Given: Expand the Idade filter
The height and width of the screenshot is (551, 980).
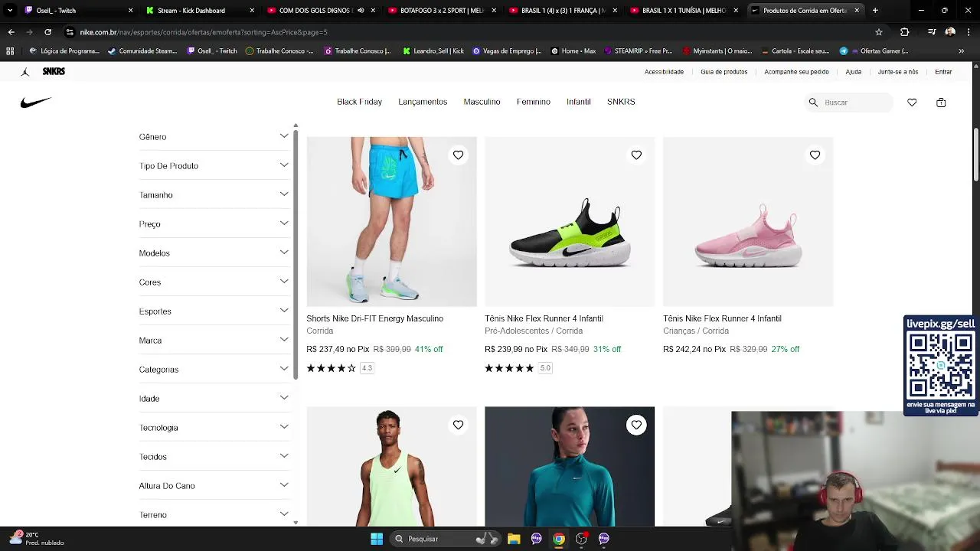Looking at the screenshot, I should pos(214,398).
